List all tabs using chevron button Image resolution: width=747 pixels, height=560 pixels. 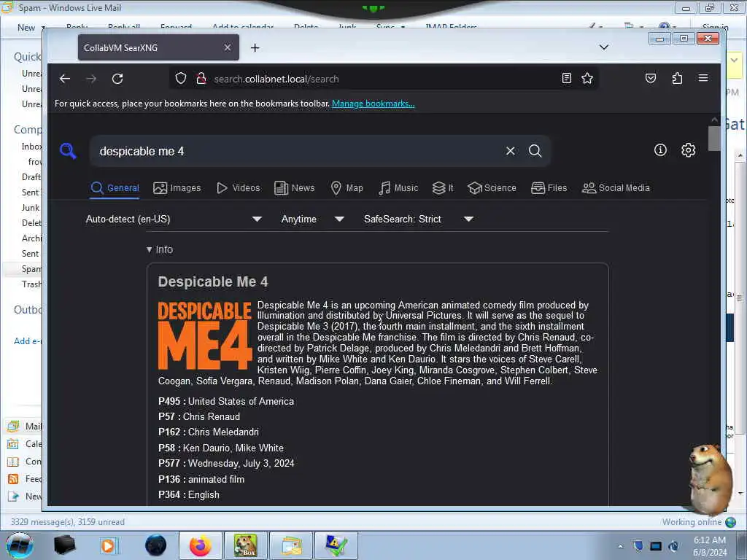tap(603, 47)
